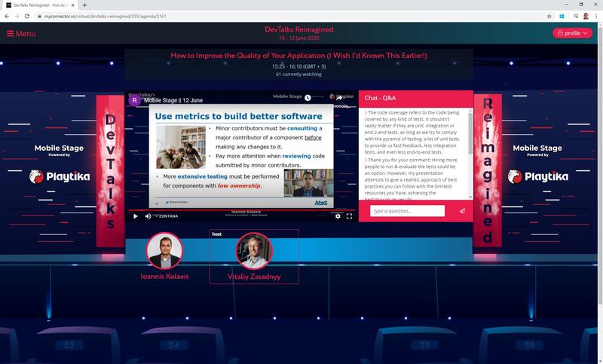Viewport: 603px width, 364px height.
Task: Open the hamburger Menu
Action: pyautogui.click(x=21, y=33)
